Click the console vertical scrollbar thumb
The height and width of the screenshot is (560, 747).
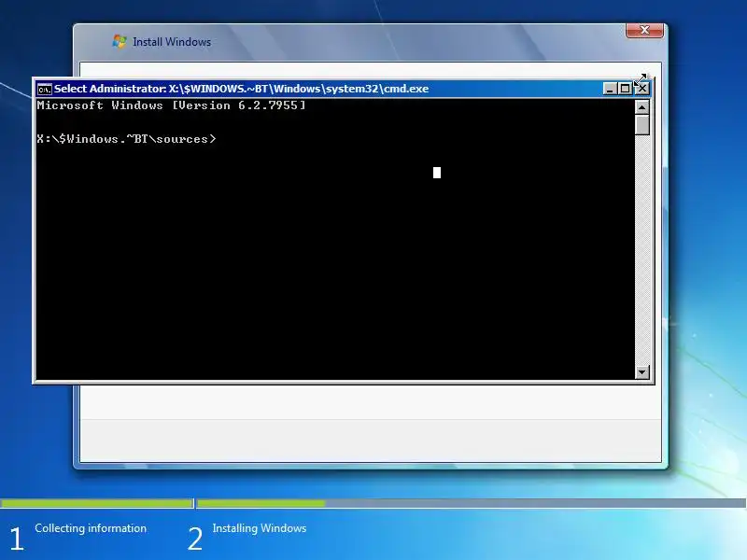642,125
